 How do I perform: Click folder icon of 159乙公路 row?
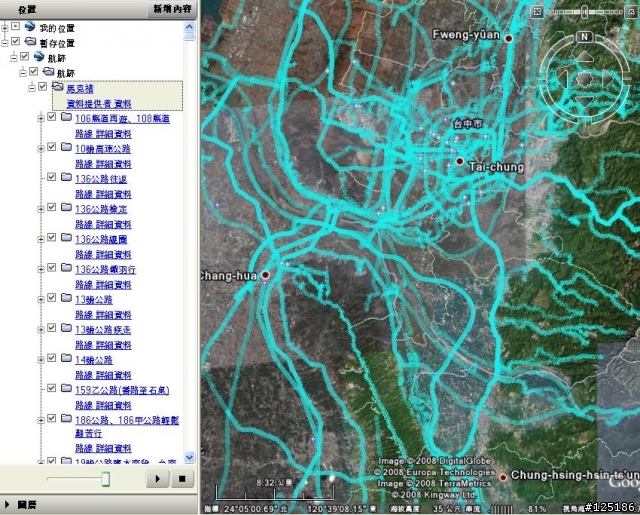tap(66, 388)
